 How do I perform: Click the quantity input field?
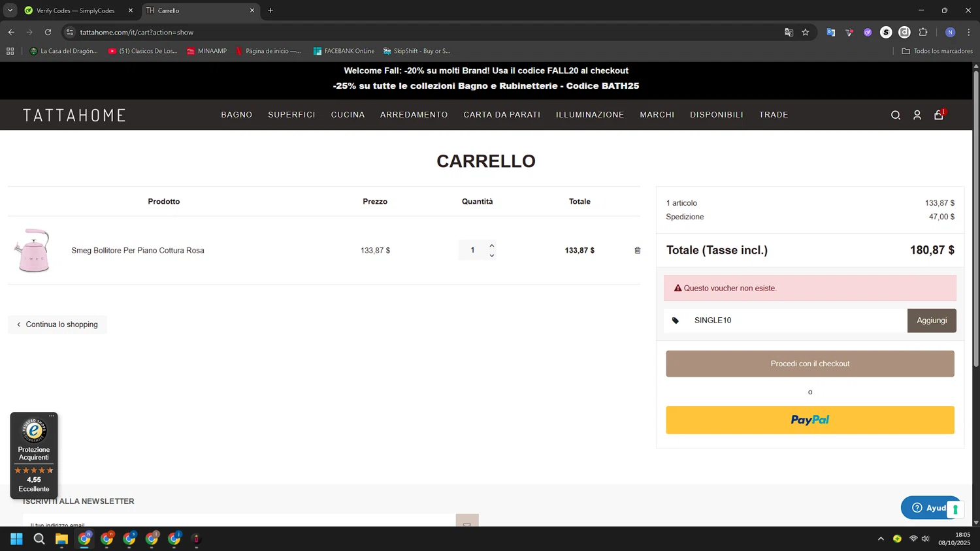click(472, 250)
